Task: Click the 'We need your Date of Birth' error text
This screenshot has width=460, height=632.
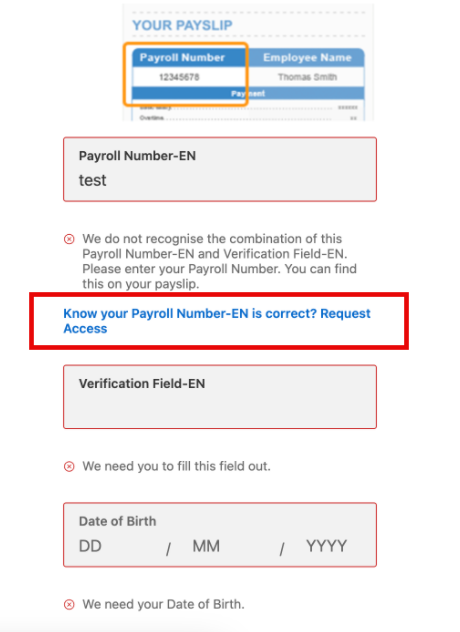Action: click(163, 605)
